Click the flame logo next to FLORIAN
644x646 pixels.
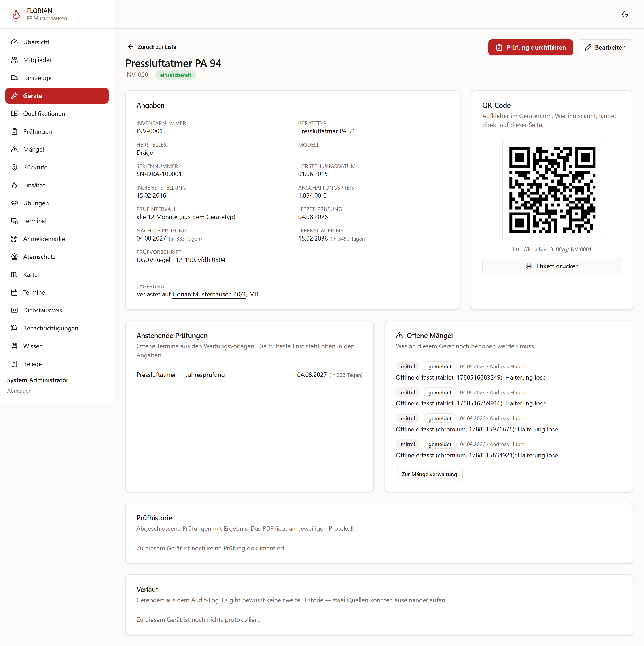(x=16, y=14)
